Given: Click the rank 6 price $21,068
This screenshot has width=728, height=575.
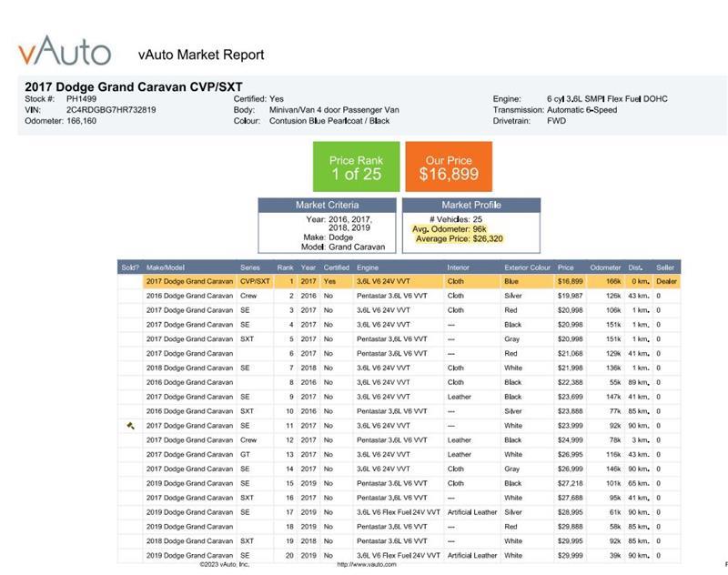Looking at the screenshot, I should pos(570,353).
